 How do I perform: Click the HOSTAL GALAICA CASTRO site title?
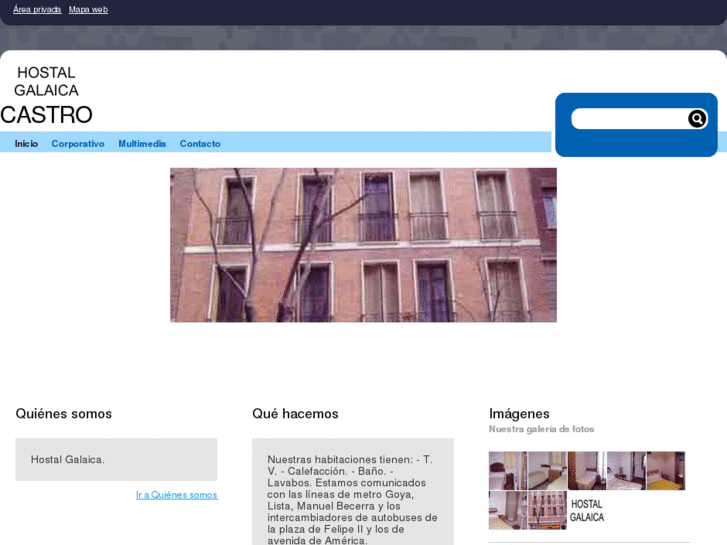coord(46,95)
